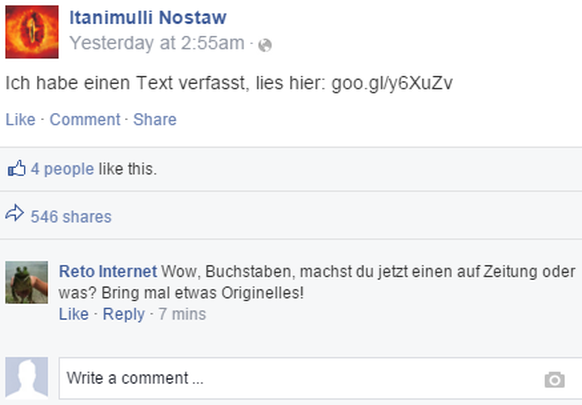The image size is (582, 405).
Task: Click the blank user avatar beside comment box
Action: [x=27, y=378]
